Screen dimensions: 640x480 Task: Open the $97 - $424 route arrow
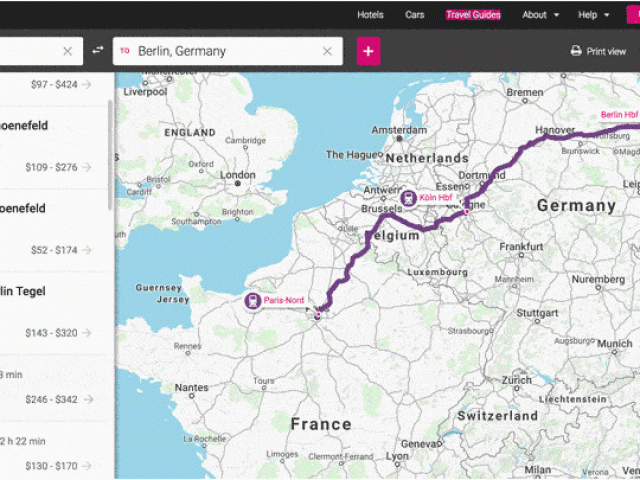pos(87,85)
